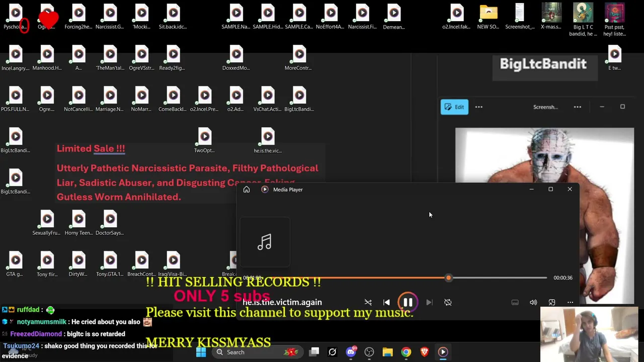
Task: Select the Marriage.N... media file
Action: coord(110,100)
